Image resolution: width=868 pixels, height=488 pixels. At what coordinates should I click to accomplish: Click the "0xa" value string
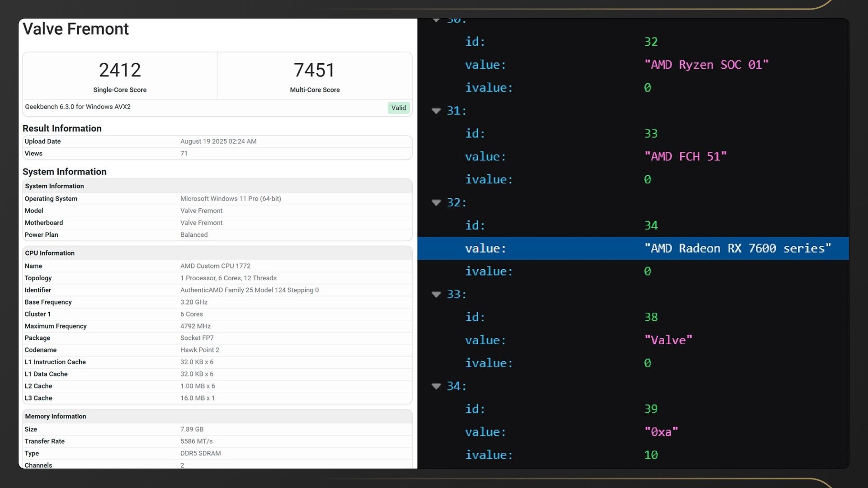tap(661, 432)
